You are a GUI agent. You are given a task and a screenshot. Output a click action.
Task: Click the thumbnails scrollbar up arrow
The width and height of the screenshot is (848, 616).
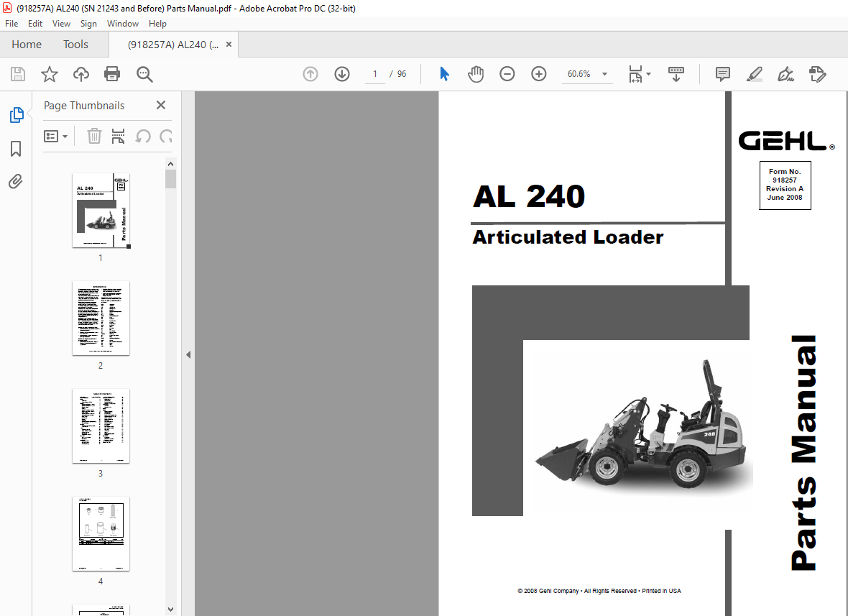coord(170,164)
